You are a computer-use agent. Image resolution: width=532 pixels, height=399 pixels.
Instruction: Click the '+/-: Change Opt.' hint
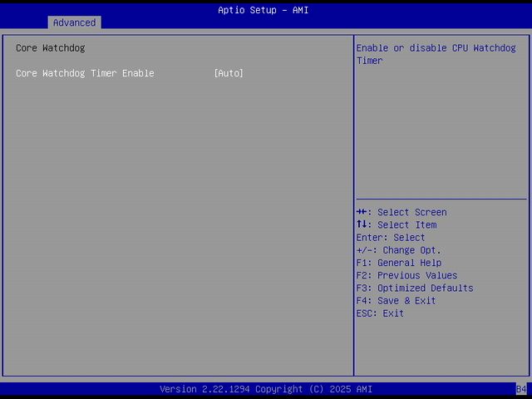(x=399, y=250)
